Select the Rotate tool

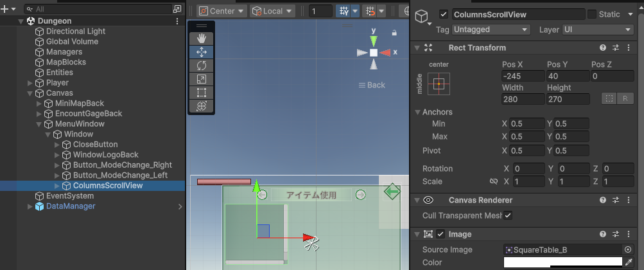pos(201,65)
